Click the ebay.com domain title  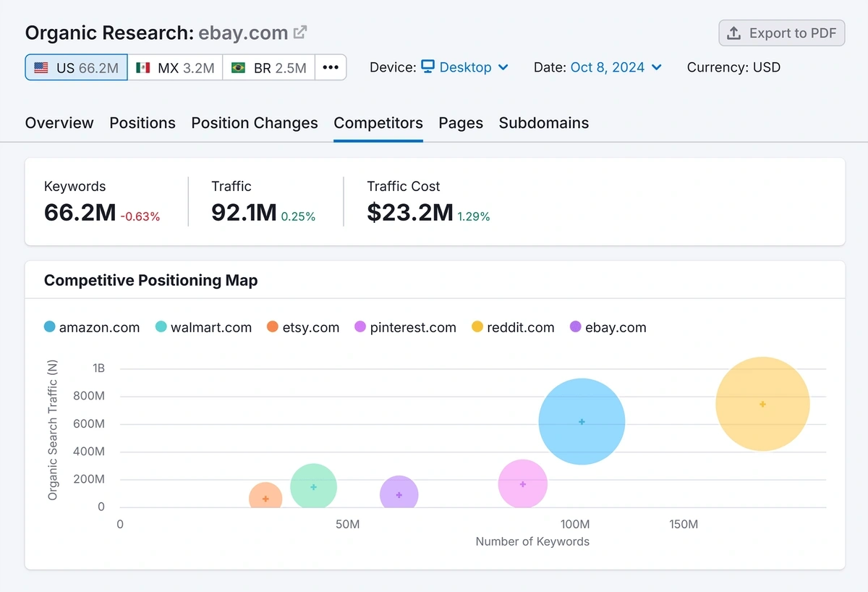pos(243,33)
